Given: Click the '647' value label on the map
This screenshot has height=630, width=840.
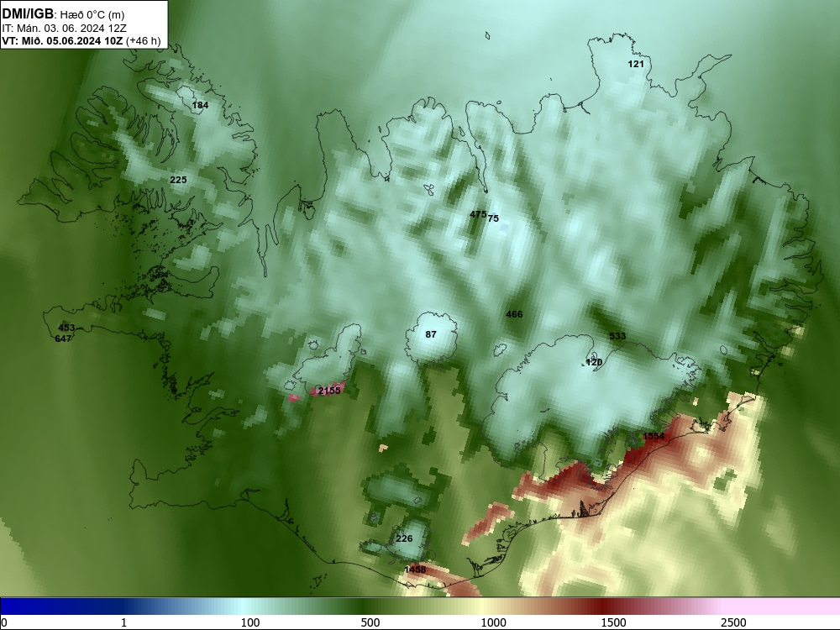Looking at the screenshot, I should (63, 339).
